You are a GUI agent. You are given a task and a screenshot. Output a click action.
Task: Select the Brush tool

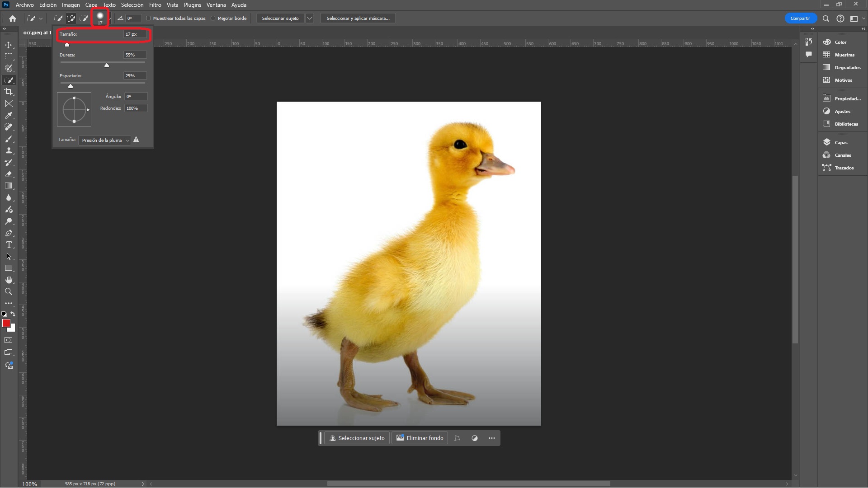click(x=9, y=139)
